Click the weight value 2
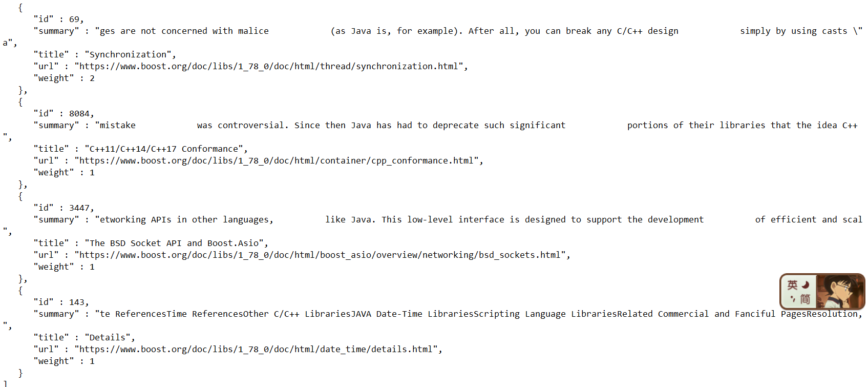Image resolution: width=868 pixels, height=387 pixels. (x=92, y=78)
